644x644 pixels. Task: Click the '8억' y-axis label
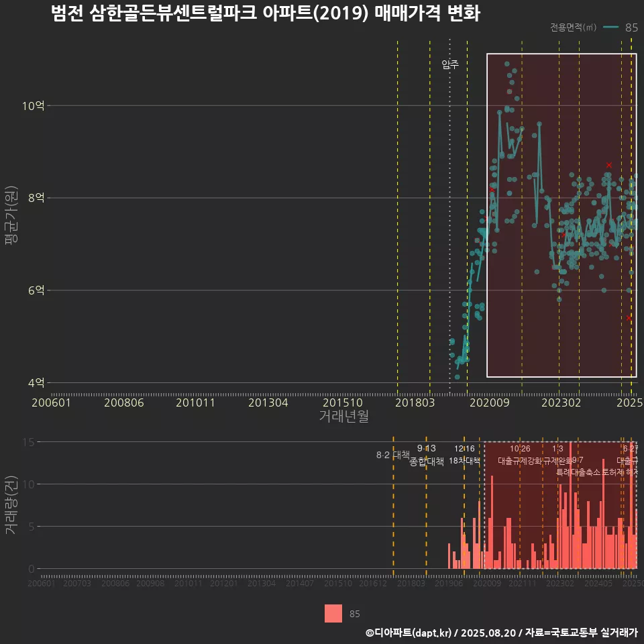point(36,198)
